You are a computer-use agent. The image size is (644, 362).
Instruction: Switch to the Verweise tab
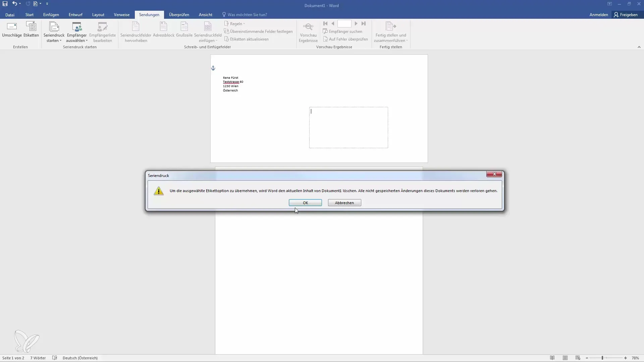pos(121,15)
